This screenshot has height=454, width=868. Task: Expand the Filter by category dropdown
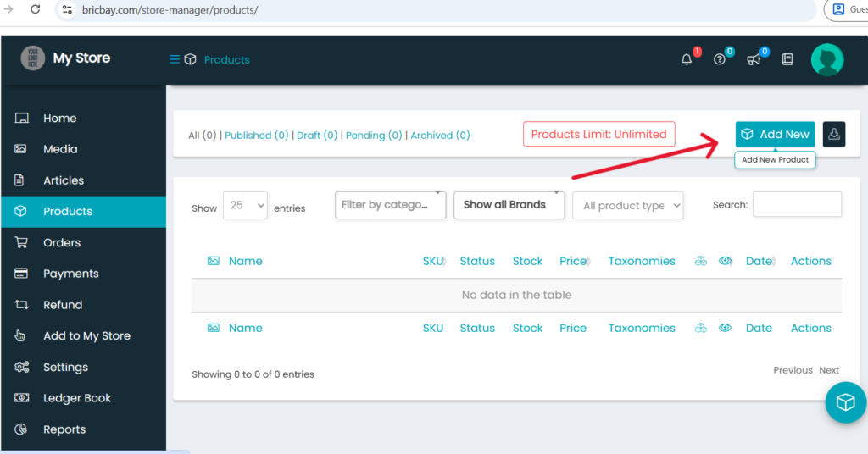tap(390, 205)
